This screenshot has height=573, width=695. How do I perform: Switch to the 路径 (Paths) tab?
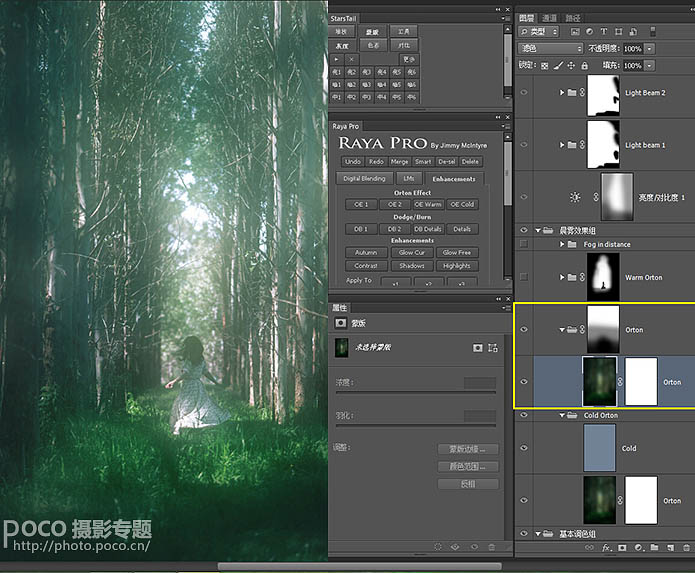pyautogui.click(x=573, y=18)
